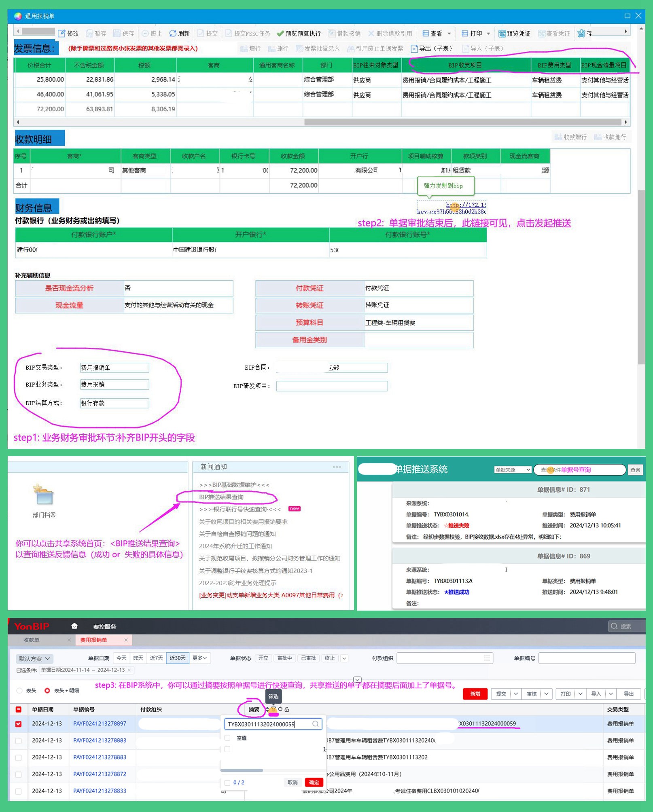
Task: Click the red 新增 button
Action: (475, 694)
